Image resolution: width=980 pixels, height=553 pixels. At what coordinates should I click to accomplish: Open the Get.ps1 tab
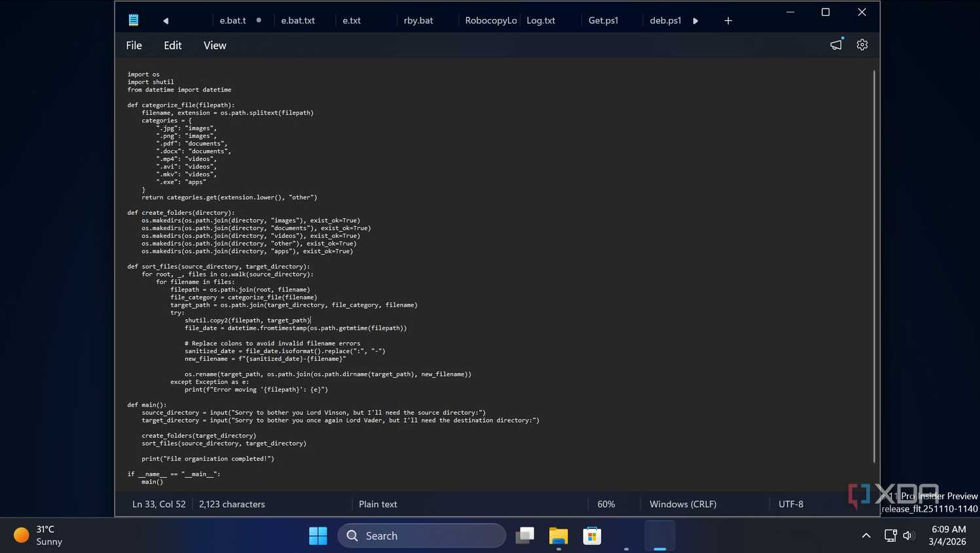[x=603, y=20]
